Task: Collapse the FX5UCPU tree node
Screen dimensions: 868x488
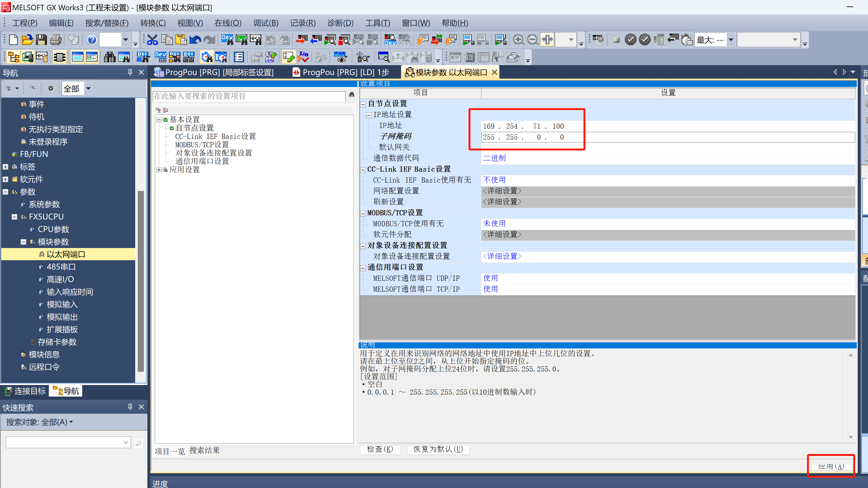Action: [14, 217]
